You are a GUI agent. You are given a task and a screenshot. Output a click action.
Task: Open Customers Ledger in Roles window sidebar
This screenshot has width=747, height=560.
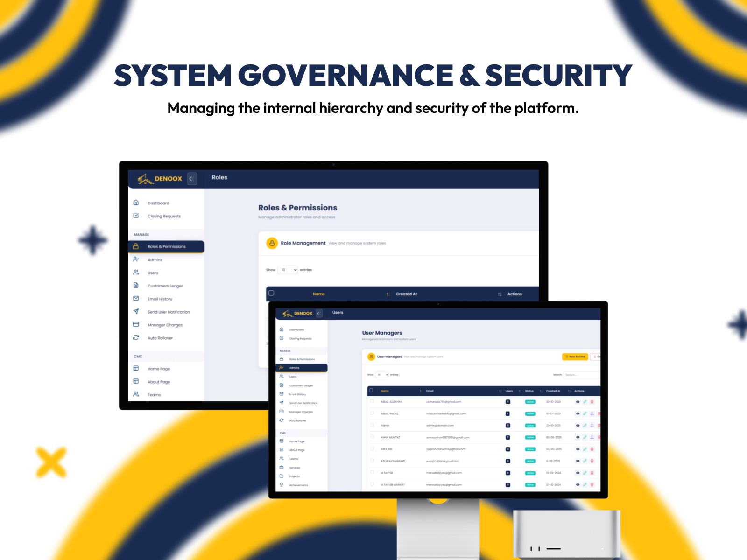(165, 286)
